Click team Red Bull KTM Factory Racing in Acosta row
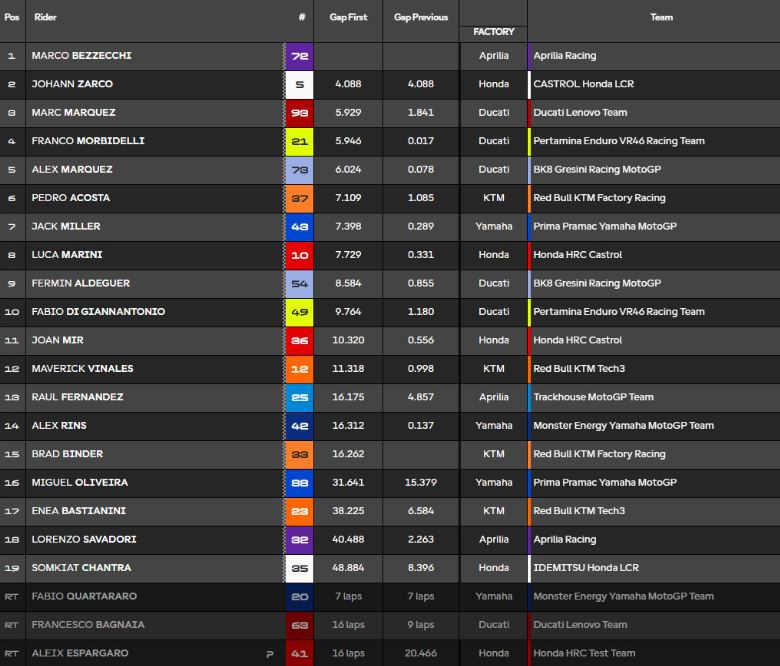The height and width of the screenshot is (666, 780). tap(599, 198)
